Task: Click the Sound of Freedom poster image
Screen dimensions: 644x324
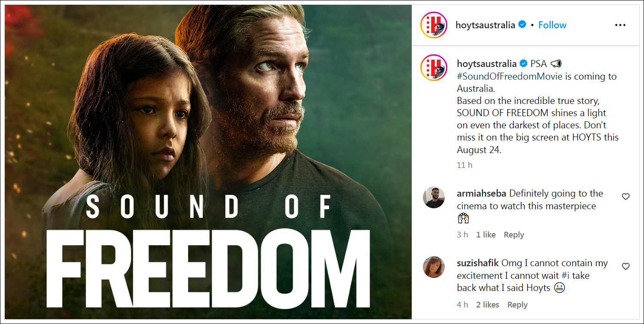Action: pos(208,162)
